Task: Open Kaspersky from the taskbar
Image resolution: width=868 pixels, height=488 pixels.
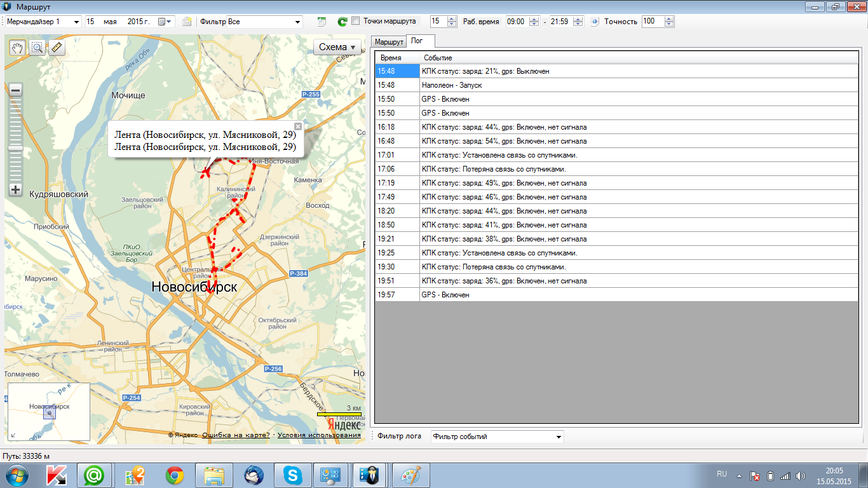Action: [x=57, y=475]
